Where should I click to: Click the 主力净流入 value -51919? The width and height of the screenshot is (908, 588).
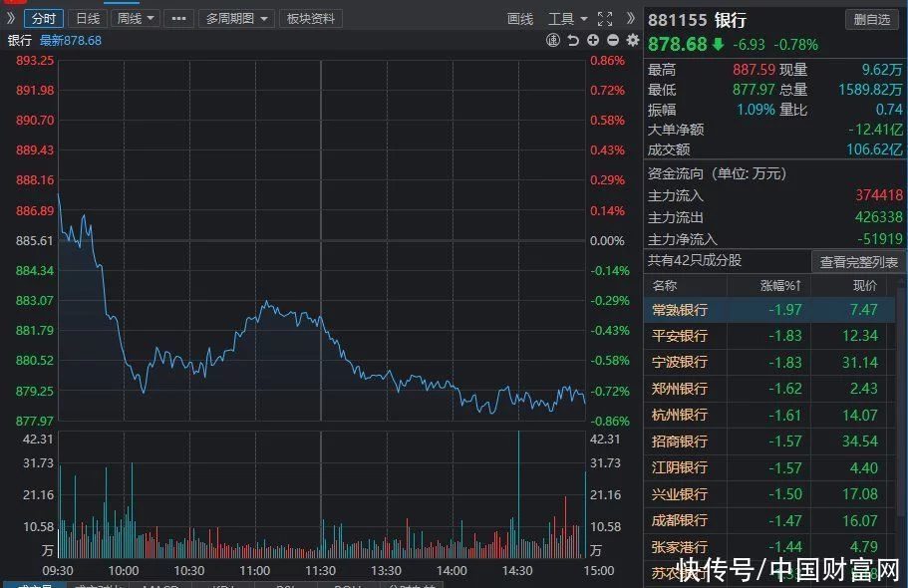coord(880,239)
